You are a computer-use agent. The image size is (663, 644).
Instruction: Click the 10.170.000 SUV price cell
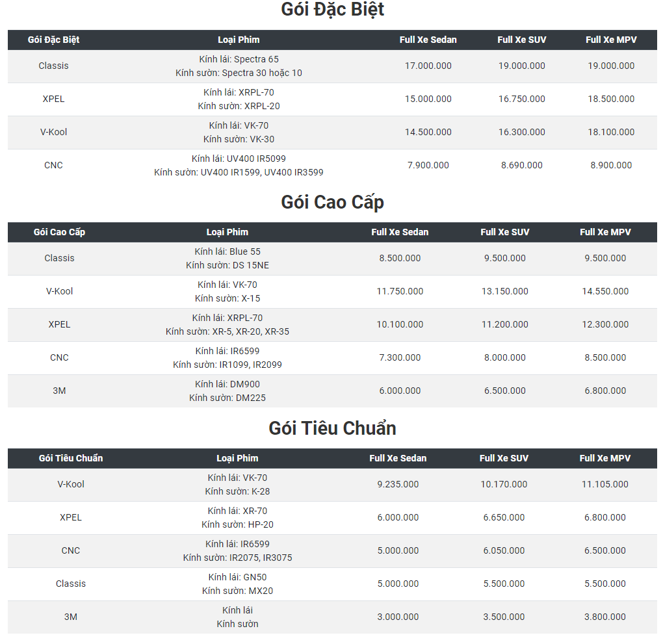[504, 484]
